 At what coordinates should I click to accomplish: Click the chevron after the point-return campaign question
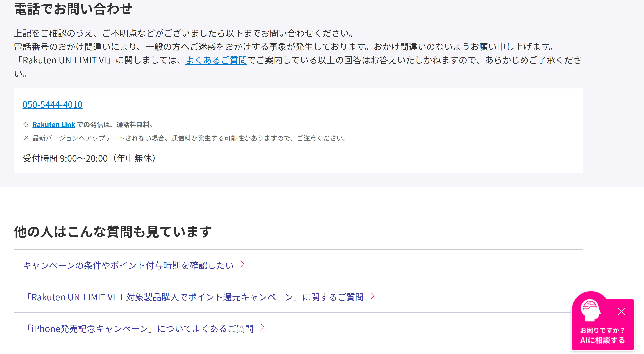point(373,296)
